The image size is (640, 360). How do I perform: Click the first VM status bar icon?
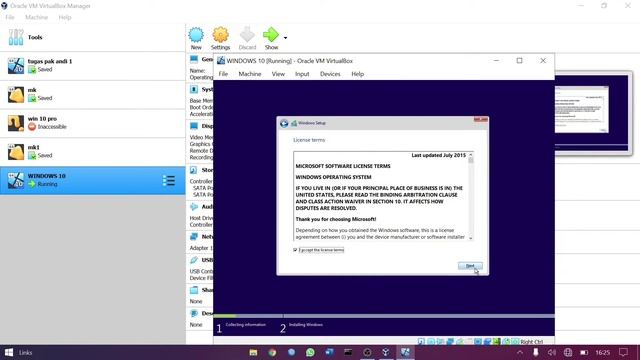coord(421,341)
